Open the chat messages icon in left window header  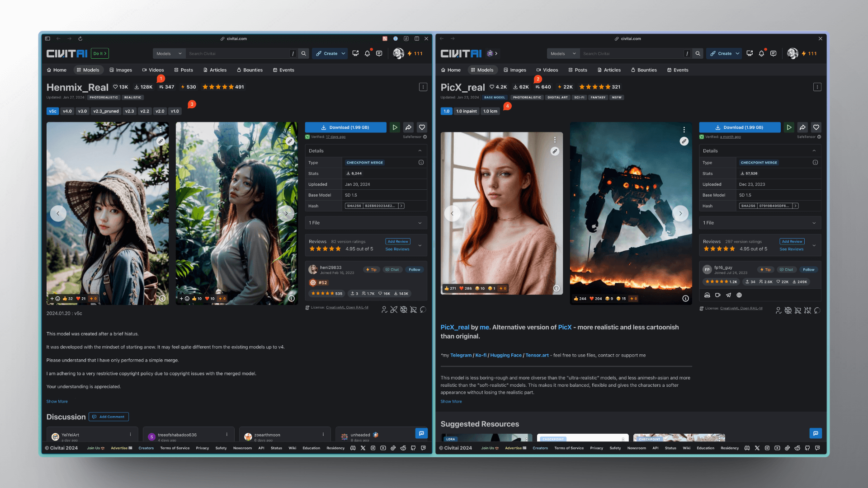[x=379, y=53]
